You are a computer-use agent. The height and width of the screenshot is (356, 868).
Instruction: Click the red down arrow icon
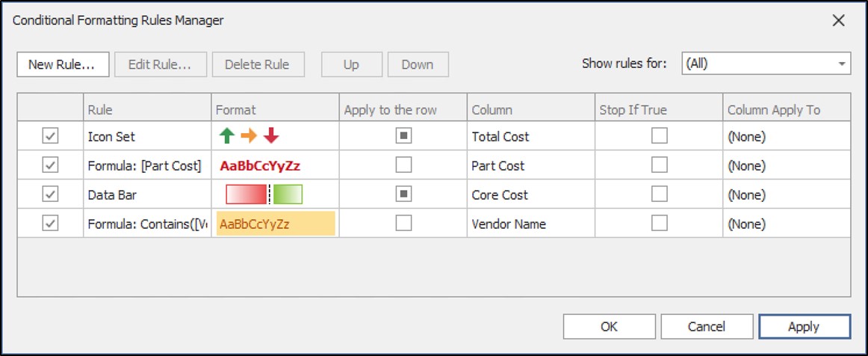tap(270, 136)
